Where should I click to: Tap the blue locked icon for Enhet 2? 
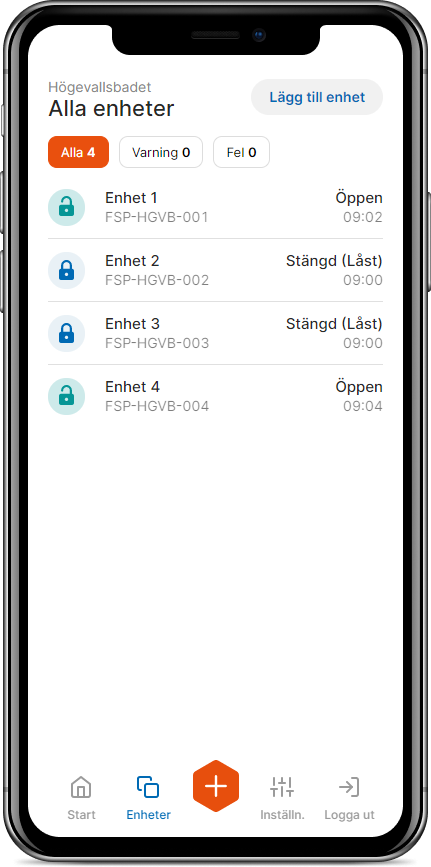[66, 270]
